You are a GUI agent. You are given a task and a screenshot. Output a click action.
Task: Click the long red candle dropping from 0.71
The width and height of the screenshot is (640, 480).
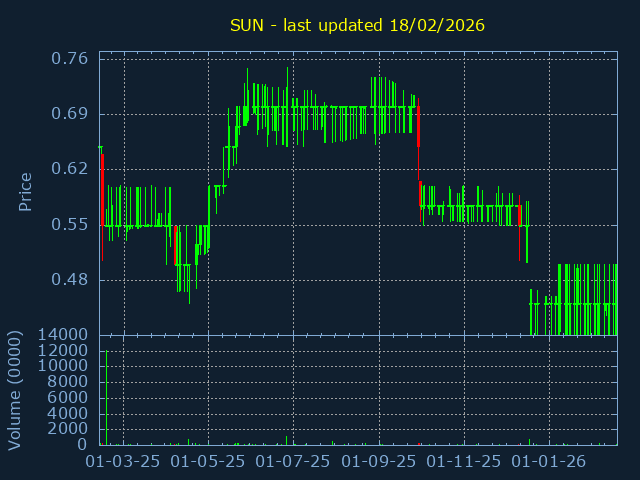418,125
